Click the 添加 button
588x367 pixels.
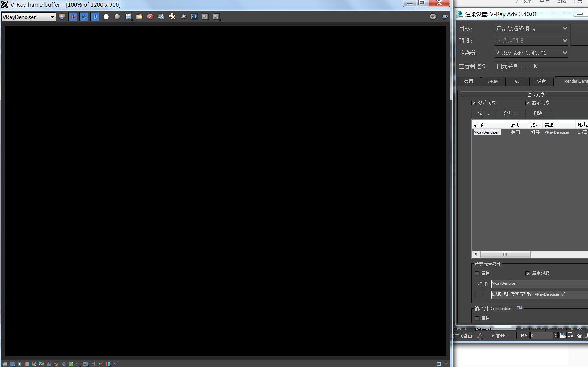pos(484,113)
